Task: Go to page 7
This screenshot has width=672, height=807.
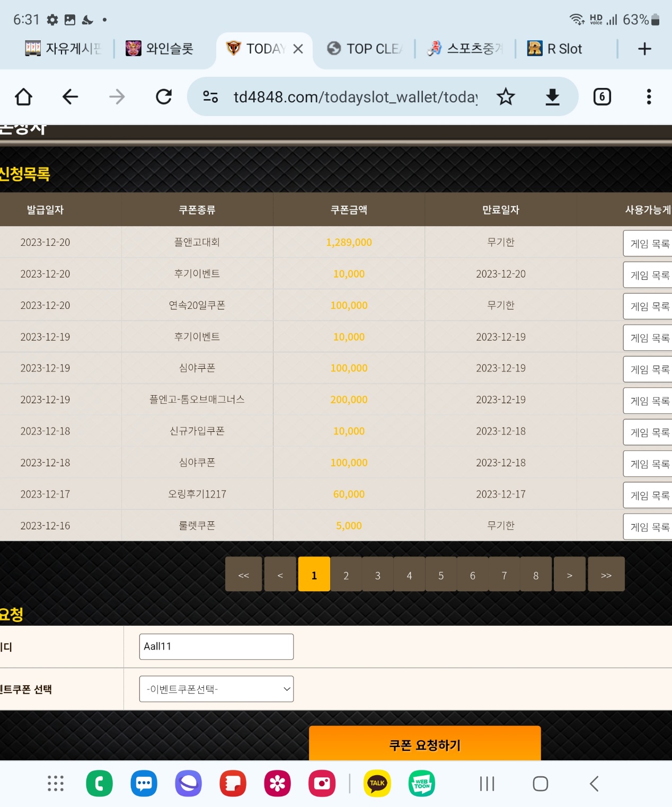Action: 504,574
